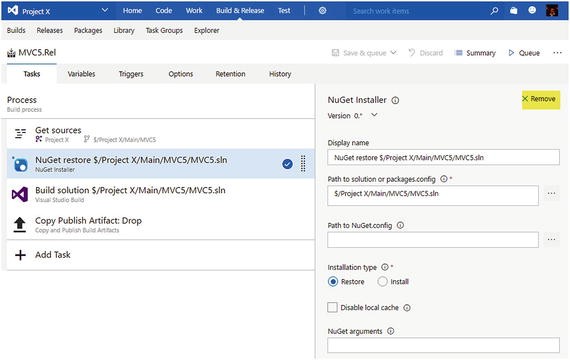
Task: Click Save & queue button
Action: pyautogui.click(x=359, y=53)
